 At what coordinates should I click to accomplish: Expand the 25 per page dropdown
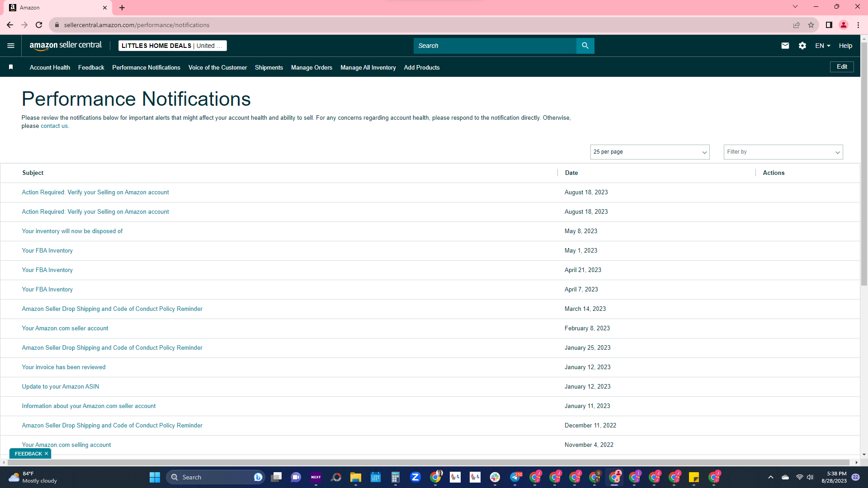coord(650,152)
